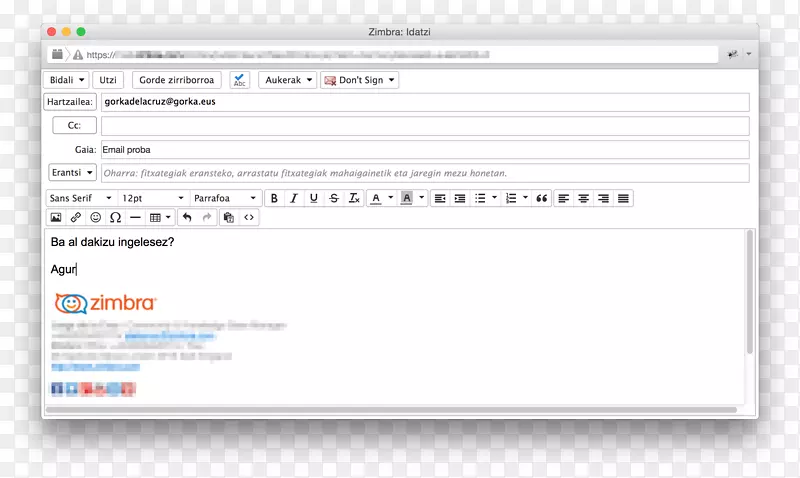
Task: Insert special character (omega)
Action: pos(115,217)
